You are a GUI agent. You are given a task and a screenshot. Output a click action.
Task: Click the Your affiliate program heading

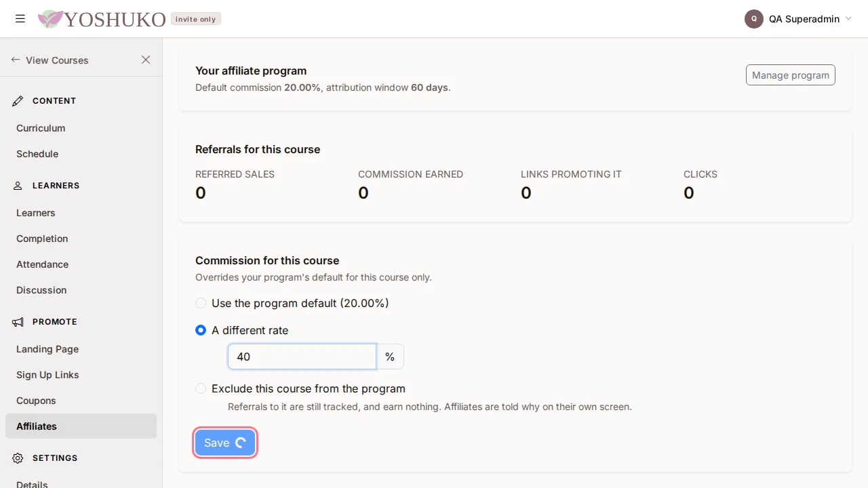251,70
